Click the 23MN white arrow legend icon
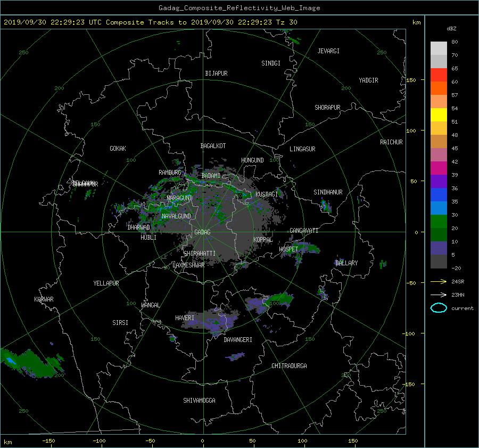The width and height of the screenshot is (479, 448). 439,295
